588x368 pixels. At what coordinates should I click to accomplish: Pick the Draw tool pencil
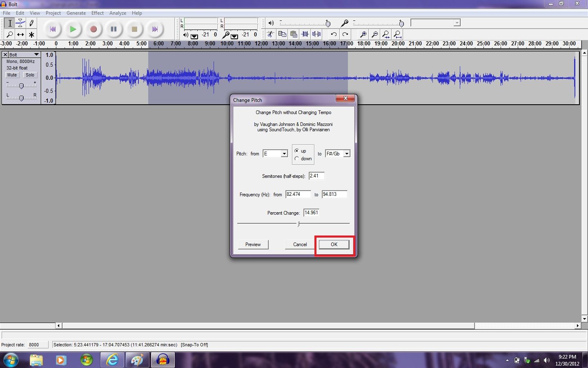click(x=31, y=23)
